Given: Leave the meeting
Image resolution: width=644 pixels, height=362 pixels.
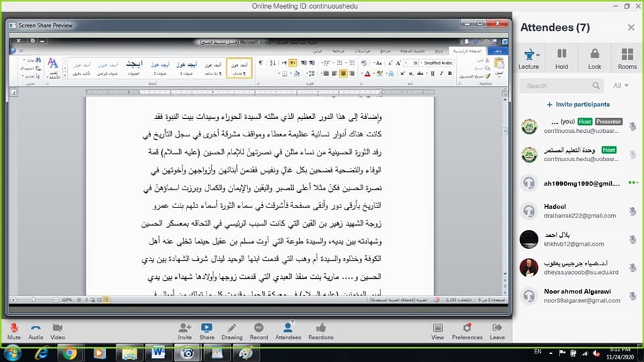Looking at the screenshot, I should [x=497, y=327].
